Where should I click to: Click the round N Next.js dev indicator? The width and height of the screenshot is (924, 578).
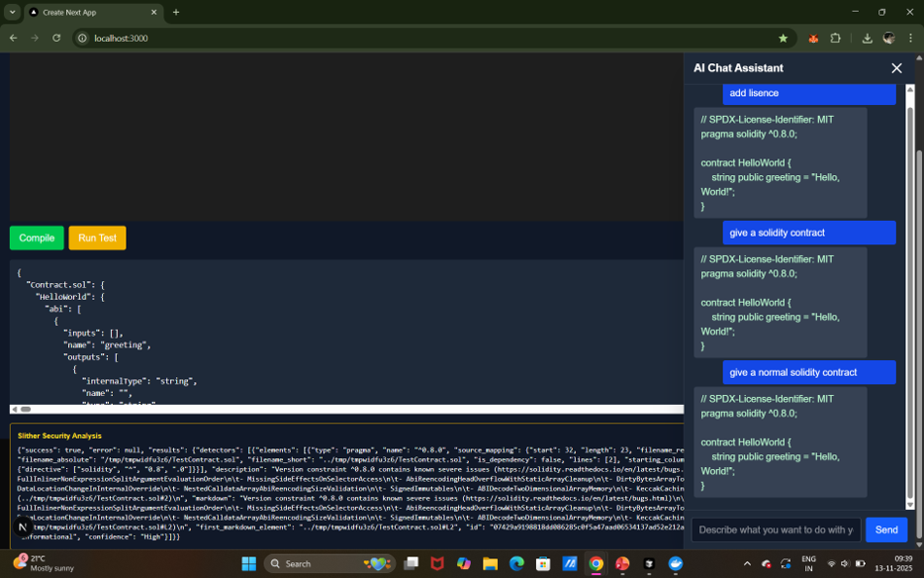23,528
